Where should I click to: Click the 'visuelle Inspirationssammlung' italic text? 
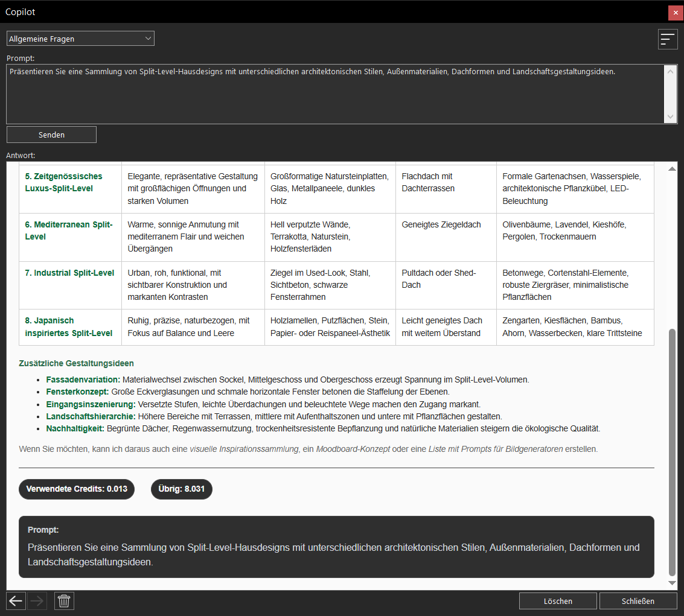(x=244, y=449)
